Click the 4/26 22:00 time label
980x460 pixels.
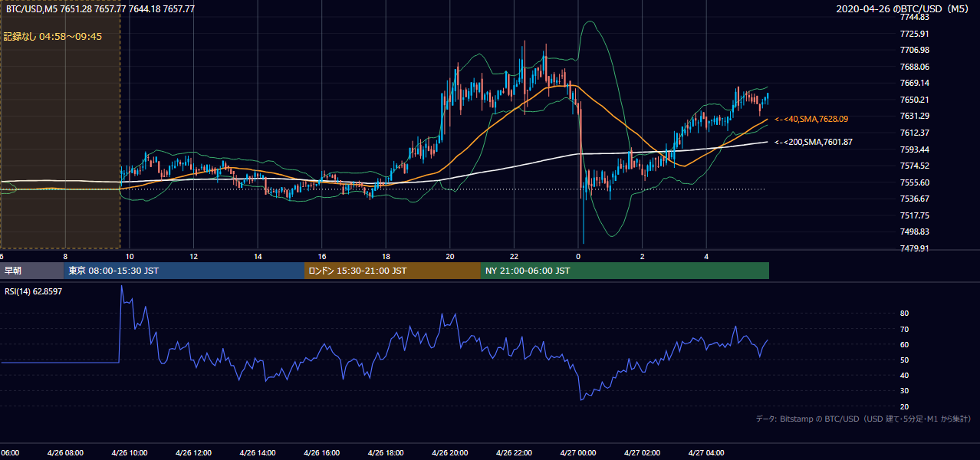click(x=515, y=453)
